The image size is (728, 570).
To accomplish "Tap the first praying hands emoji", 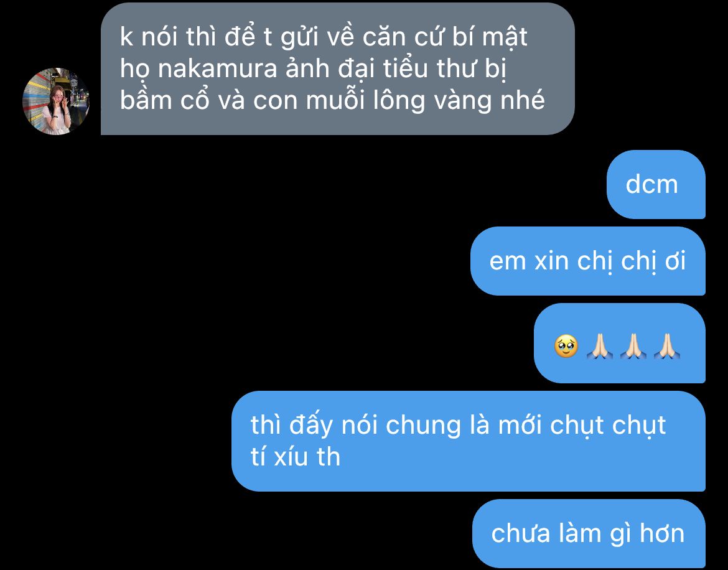I will tap(599, 346).
